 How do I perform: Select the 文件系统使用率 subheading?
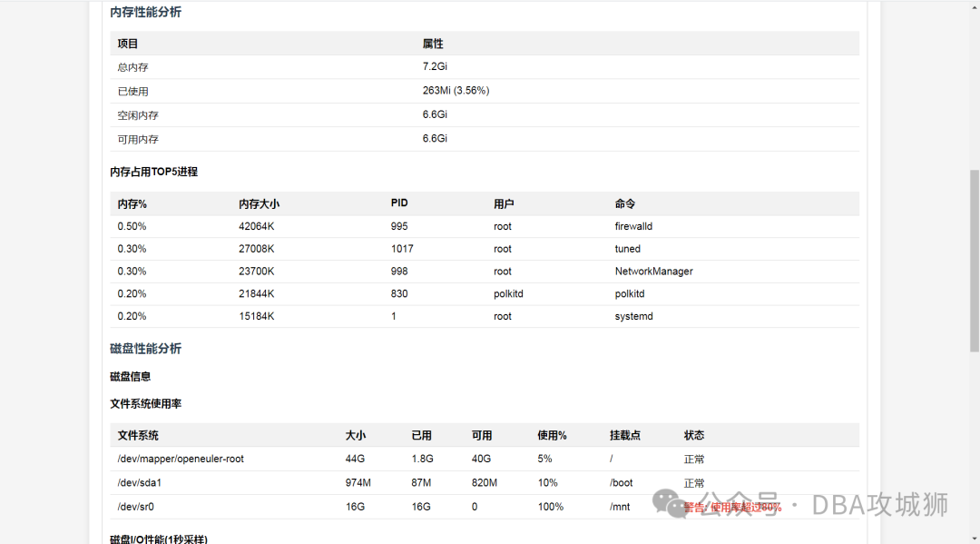pyautogui.click(x=145, y=404)
